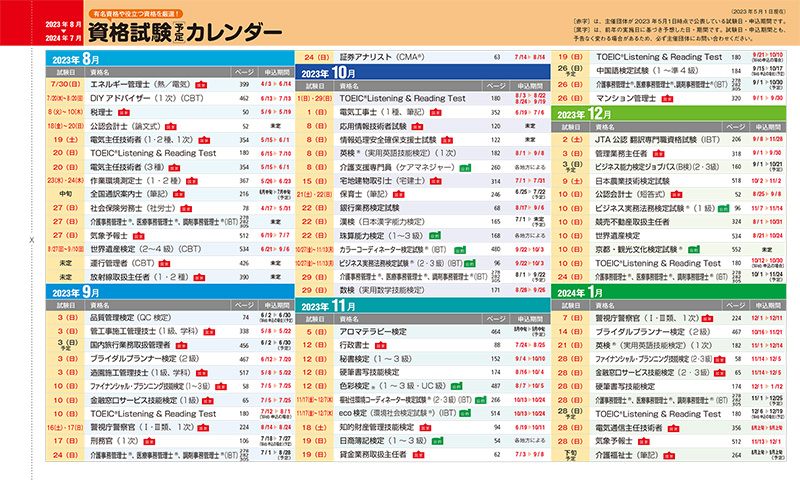Viewport: 800px width, 480px height.
Task: Click the green badge beside eco検定
Action: point(465,414)
